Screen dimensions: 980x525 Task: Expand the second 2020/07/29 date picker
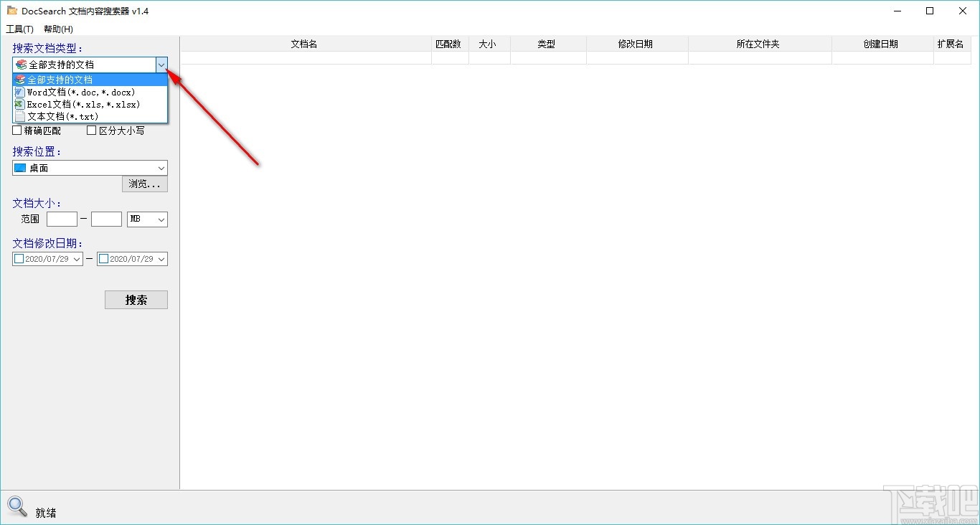(x=161, y=258)
